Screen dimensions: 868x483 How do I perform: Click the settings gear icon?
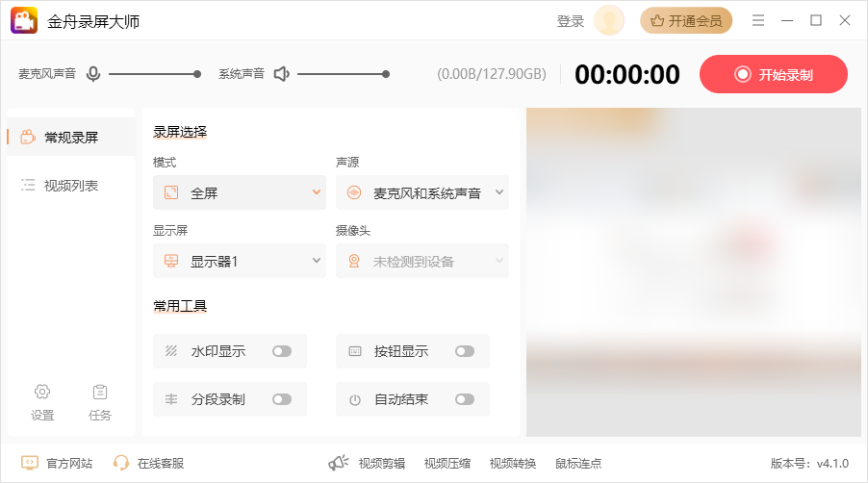(x=42, y=392)
